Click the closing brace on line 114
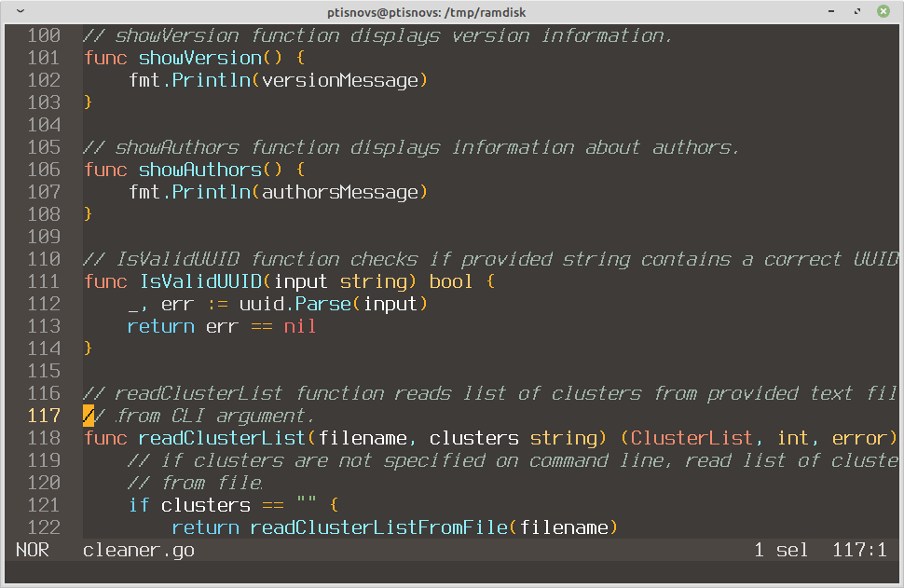The image size is (904, 588). (x=88, y=349)
